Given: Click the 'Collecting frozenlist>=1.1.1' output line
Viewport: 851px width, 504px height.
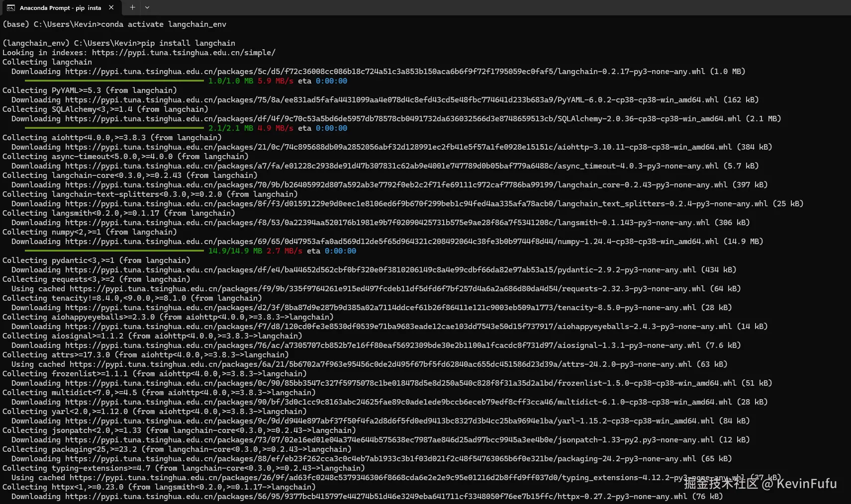Looking at the screenshot, I should (x=155, y=374).
